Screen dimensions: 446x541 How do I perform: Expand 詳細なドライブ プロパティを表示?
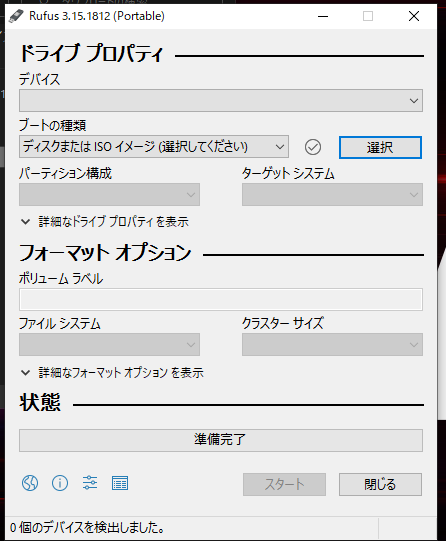pyautogui.click(x=105, y=222)
